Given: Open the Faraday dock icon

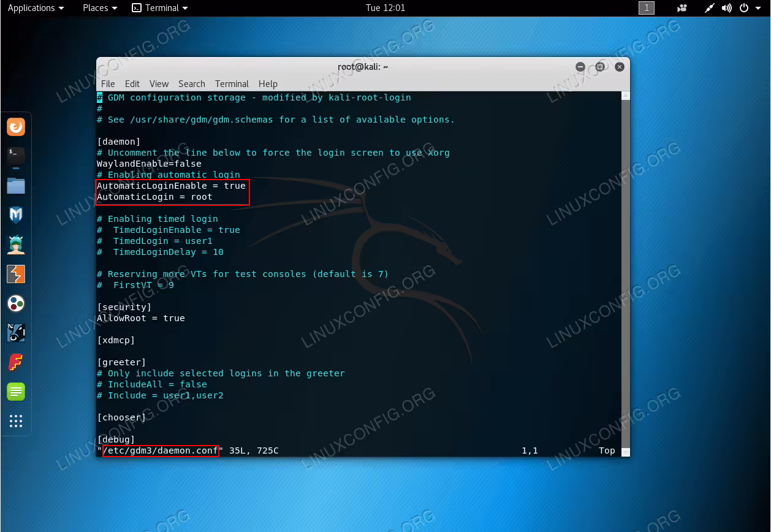Looking at the screenshot, I should tap(16, 362).
